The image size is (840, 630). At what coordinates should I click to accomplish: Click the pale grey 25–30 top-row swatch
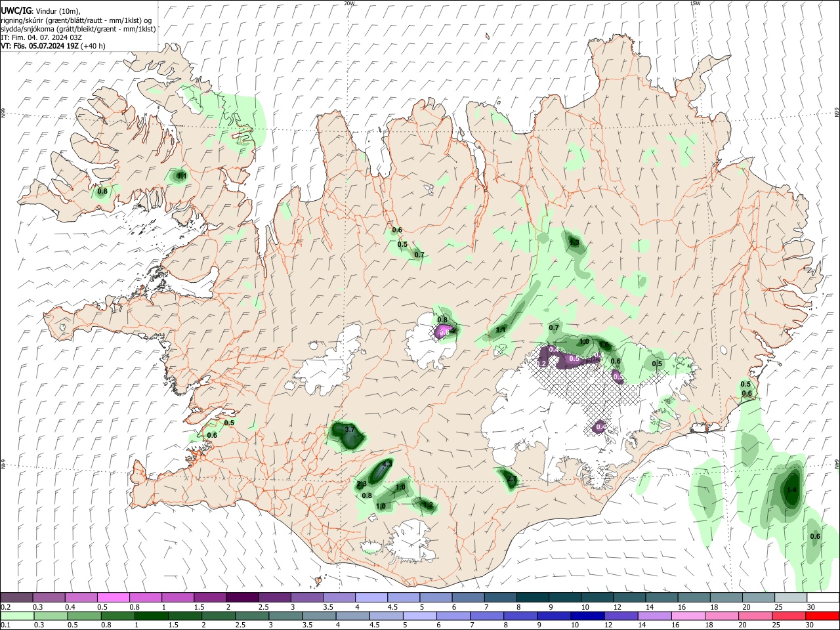(790, 598)
